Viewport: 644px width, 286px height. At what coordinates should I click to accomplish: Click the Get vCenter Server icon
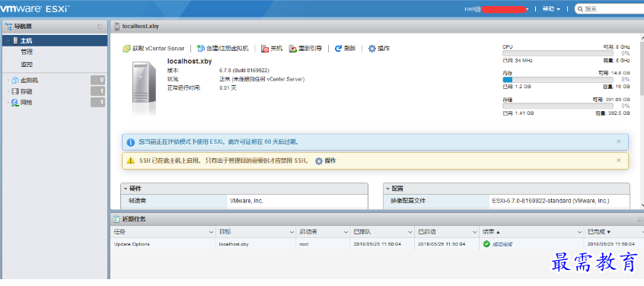(x=126, y=49)
